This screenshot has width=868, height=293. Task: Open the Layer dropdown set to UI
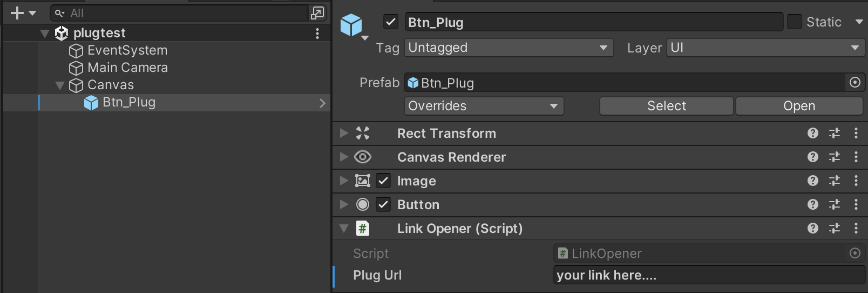765,48
